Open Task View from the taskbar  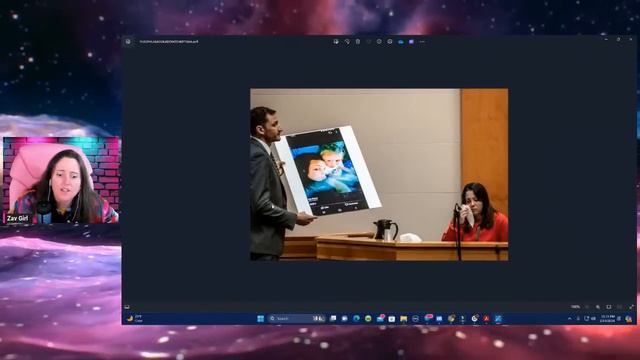[333, 318]
